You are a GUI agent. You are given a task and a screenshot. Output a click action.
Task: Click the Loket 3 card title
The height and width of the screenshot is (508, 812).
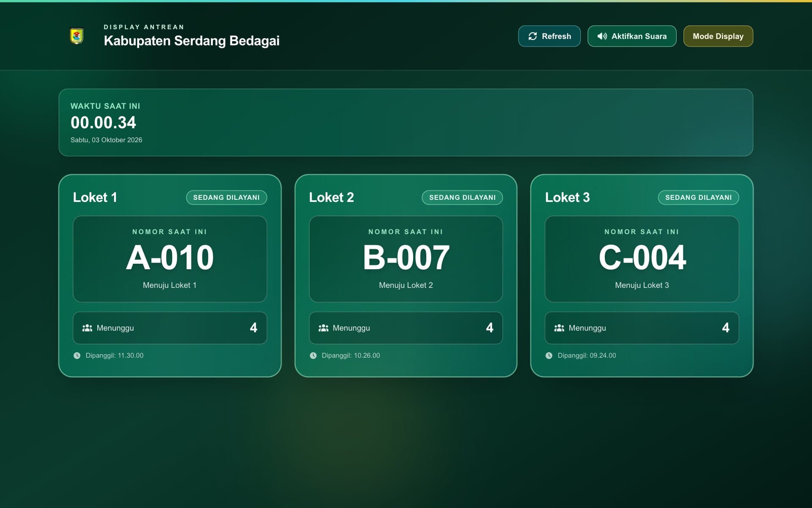tap(567, 198)
